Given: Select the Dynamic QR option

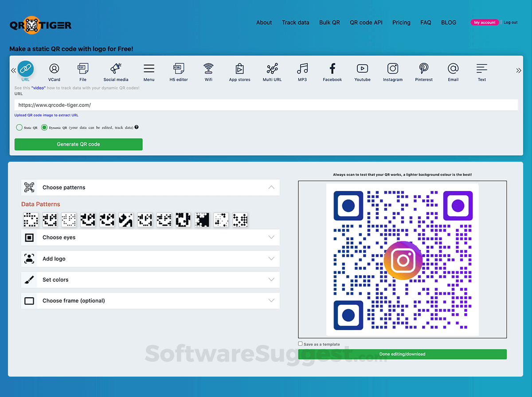Looking at the screenshot, I should pos(44,127).
